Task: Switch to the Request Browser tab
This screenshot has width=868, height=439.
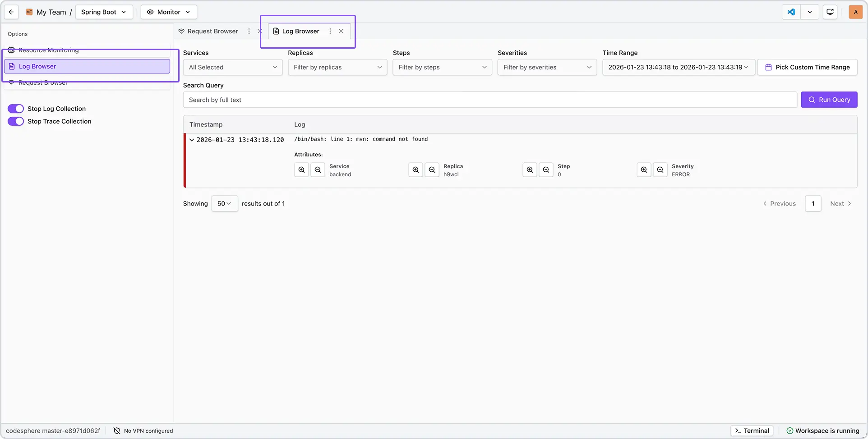Action: pyautogui.click(x=212, y=31)
